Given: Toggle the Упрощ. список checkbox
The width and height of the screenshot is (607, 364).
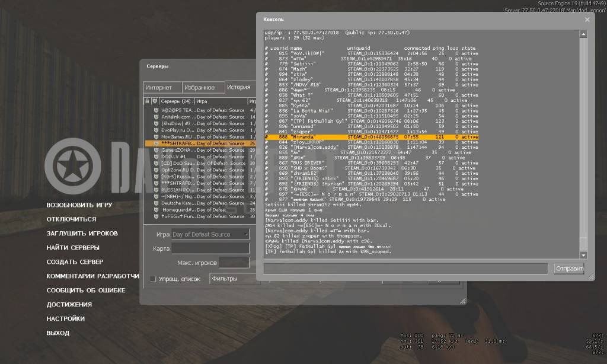Looking at the screenshot, I should click(x=153, y=279).
